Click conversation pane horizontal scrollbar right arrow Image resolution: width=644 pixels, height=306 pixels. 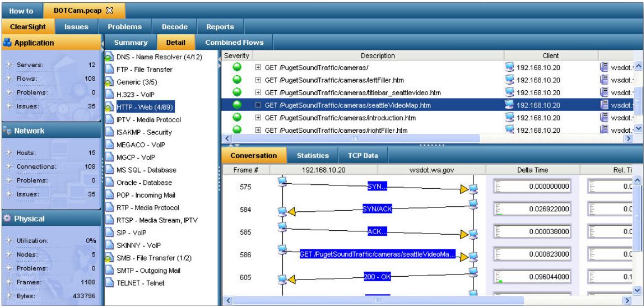point(627,300)
